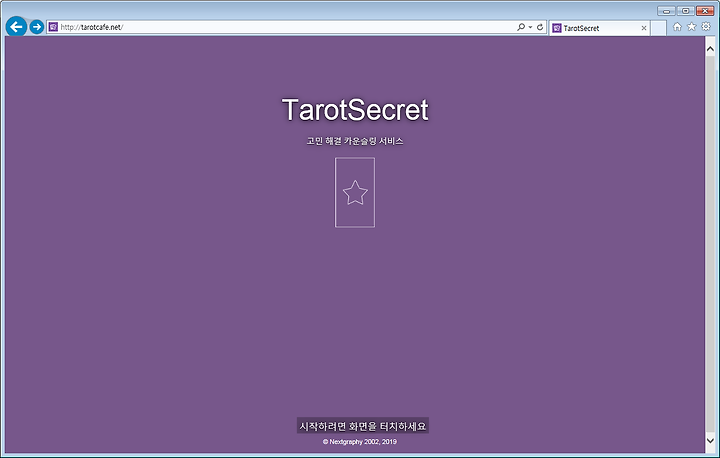Viewport: 720px width, 458px height.
Task: Click 시작하려면 화면을 터치하세요 start prompt
Action: coord(363,426)
